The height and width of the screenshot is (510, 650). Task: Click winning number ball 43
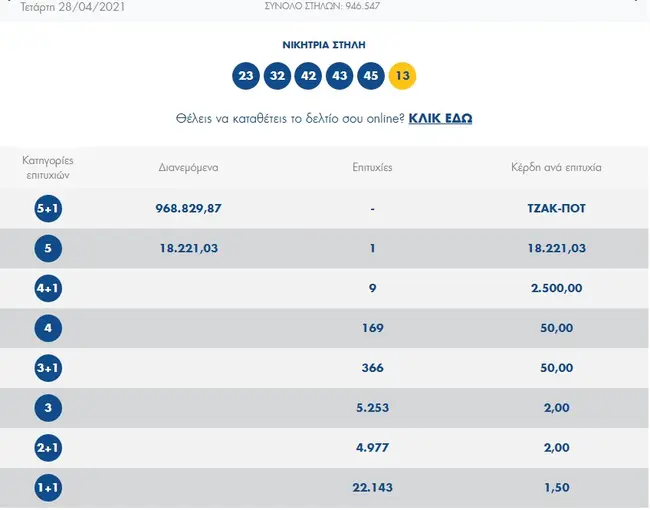coord(340,76)
